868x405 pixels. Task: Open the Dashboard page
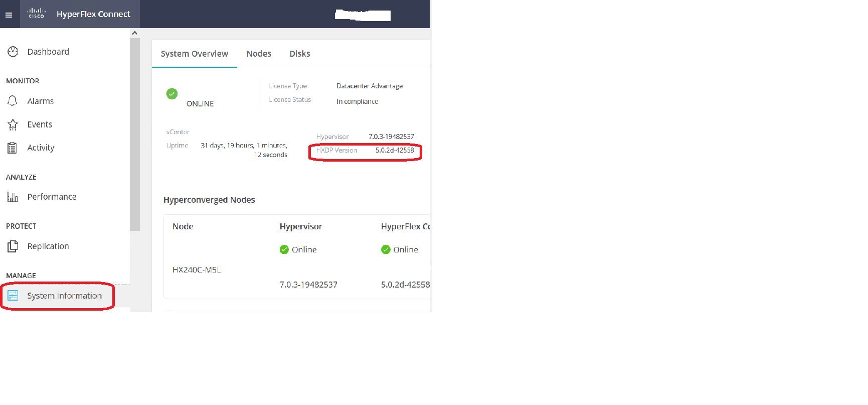click(x=48, y=52)
